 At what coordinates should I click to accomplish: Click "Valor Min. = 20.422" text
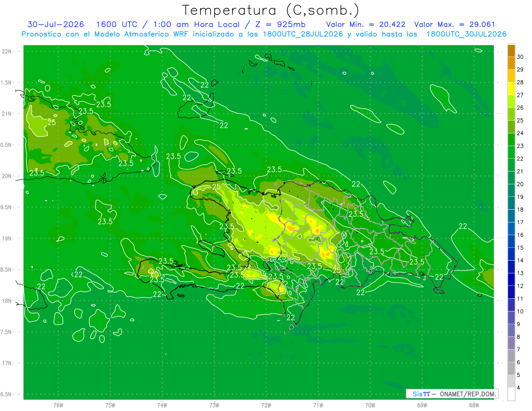point(366,24)
